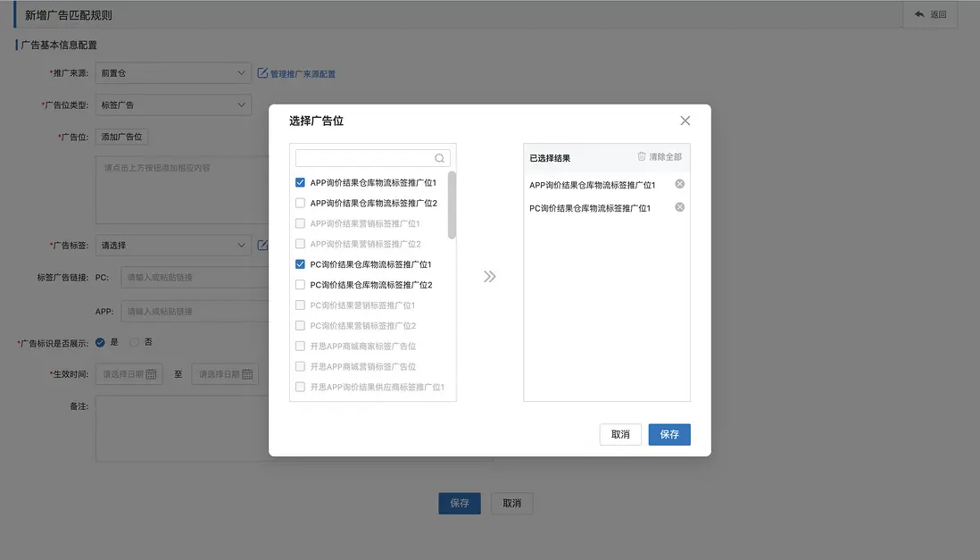The height and width of the screenshot is (560, 980).
Task: Click the 选择广告位 dialog title
Action: point(316,121)
